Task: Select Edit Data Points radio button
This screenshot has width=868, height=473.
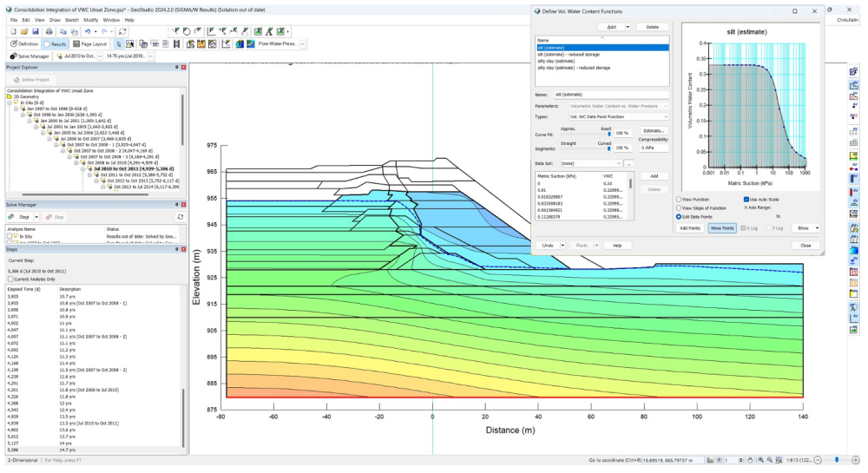Action: 679,217
